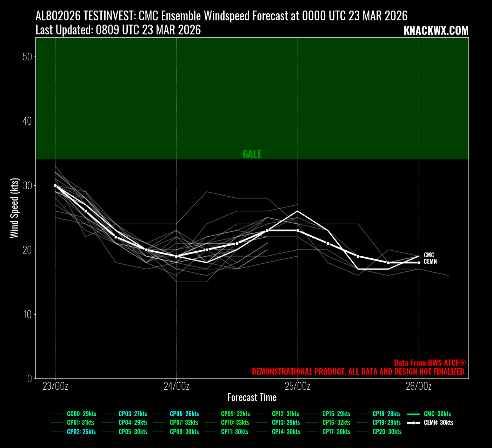Toggle the CP02: 25kts legend entry
492x448 pixels.
(x=81, y=432)
